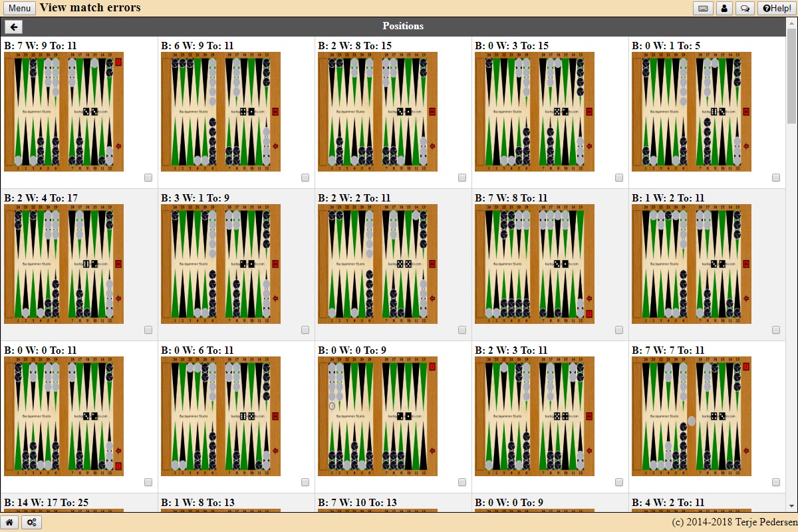This screenshot has height=532, width=798.
Task: Check the box for position B: 0 W: 6 To: 11
Action: coord(305,482)
